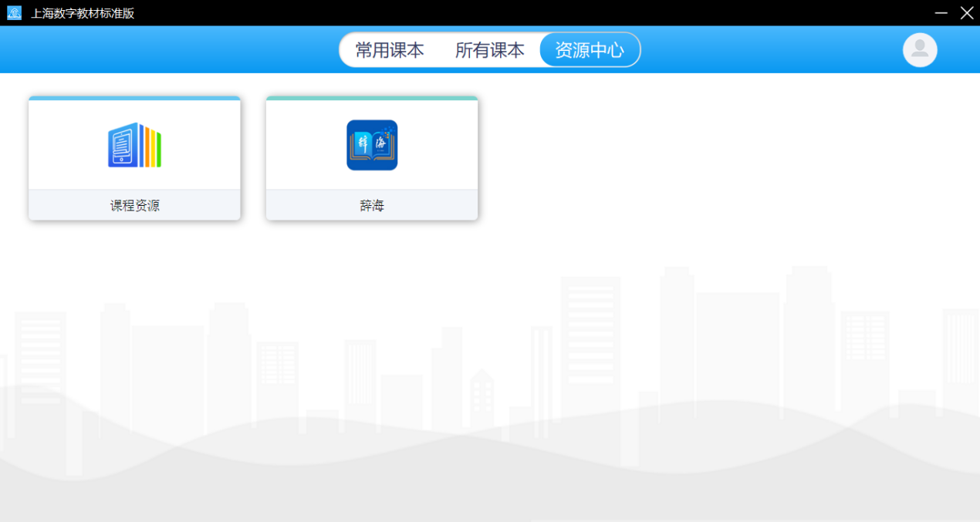980x522 pixels.
Task: Click the 上海数字教材标准版 title text
Action: point(83,13)
